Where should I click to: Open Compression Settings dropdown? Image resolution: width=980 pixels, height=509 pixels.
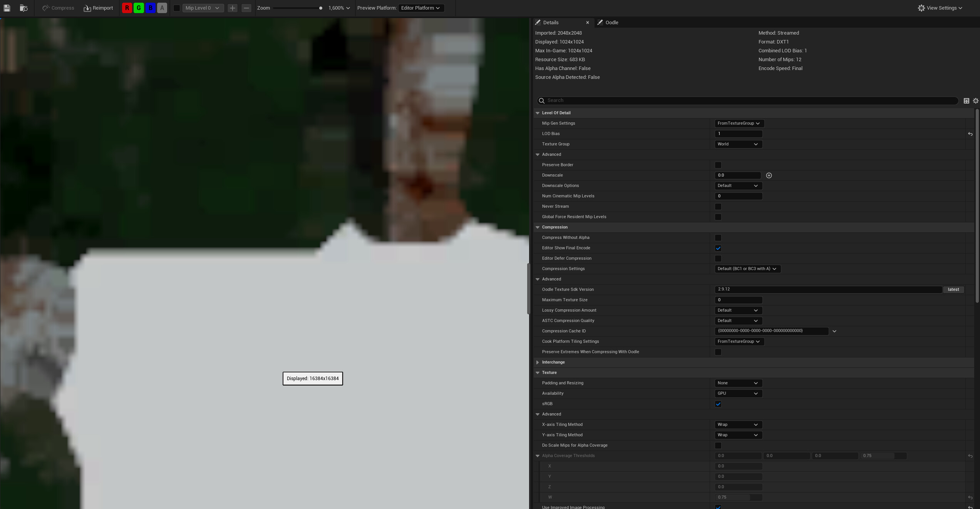[x=747, y=269]
